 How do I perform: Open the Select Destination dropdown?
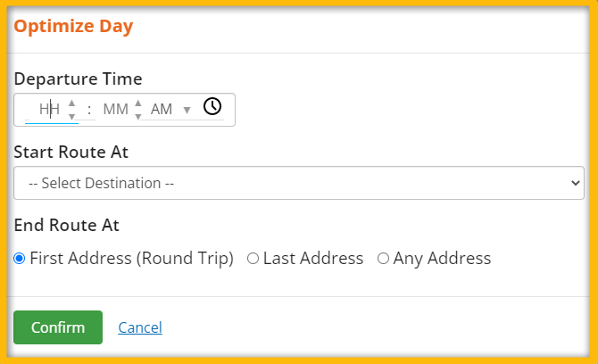pos(299,183)
